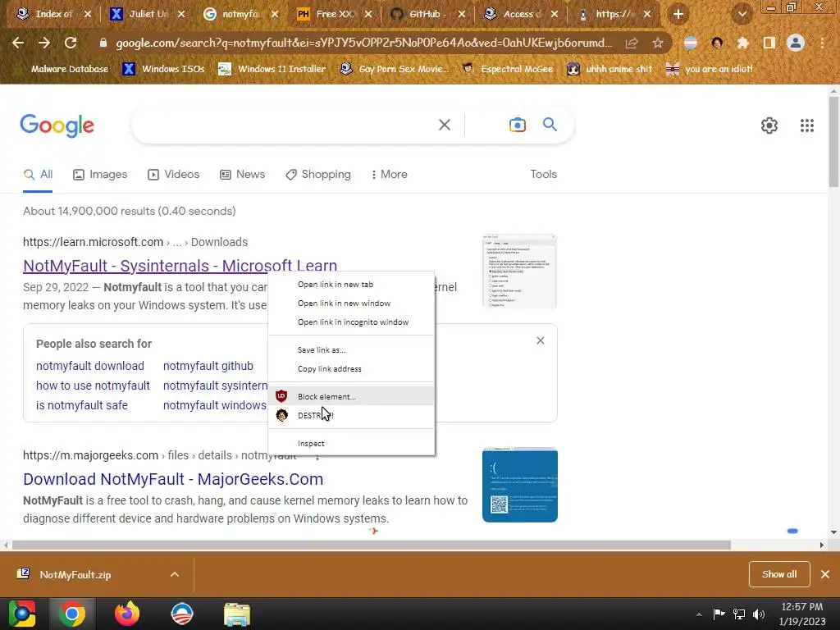Click the horizontal scrollbar at page bottom
This screenshot has height=630, width=840.
click(372, 545)
